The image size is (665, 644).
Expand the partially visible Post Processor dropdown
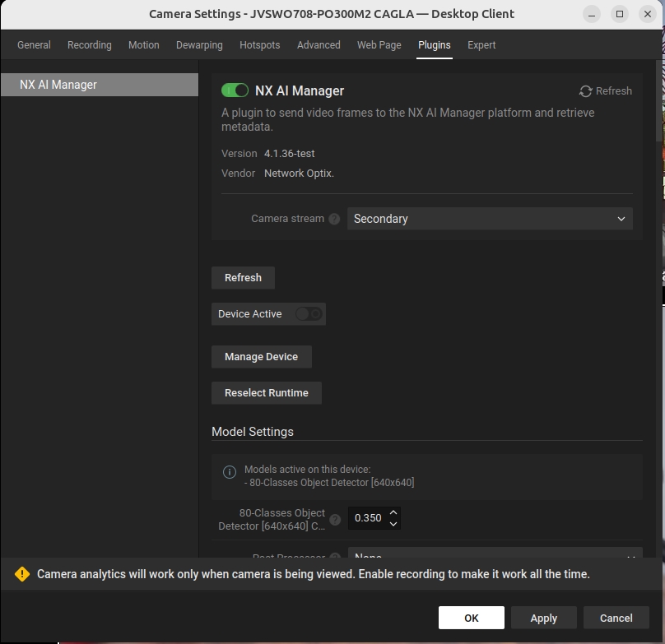[x=495, y=553]
